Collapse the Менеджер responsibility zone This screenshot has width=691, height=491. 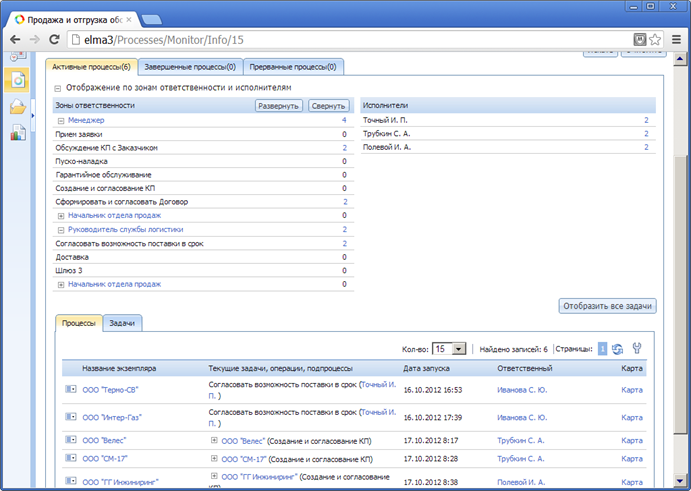(x=61, y=120)
